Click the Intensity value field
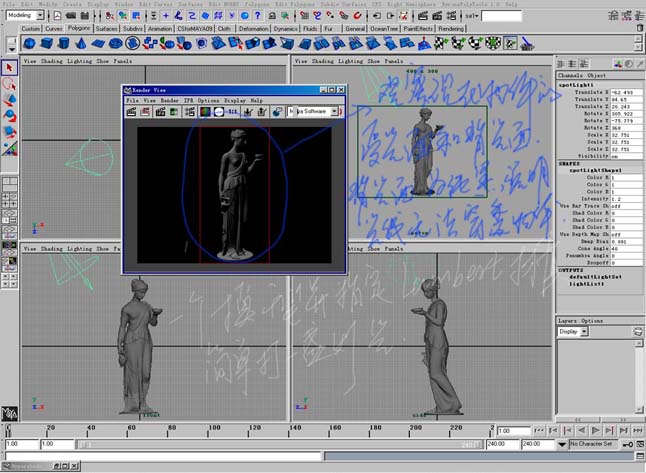This screenshot has height=473, width=646. [626, 199]
